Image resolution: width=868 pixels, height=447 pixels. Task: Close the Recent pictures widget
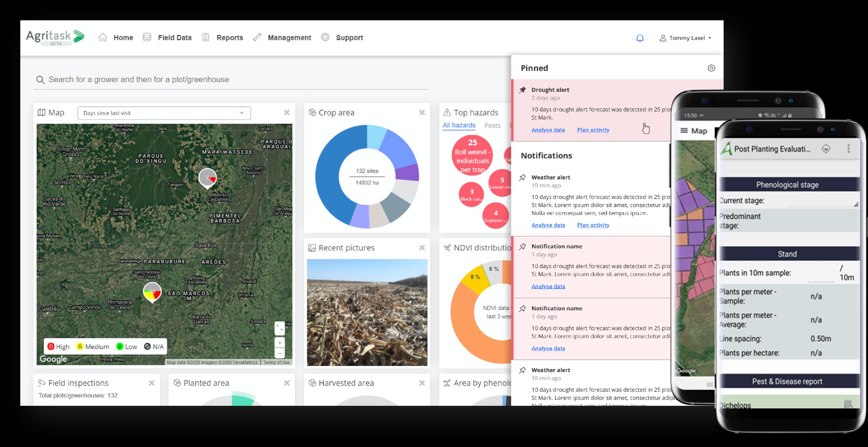point(422,248)
